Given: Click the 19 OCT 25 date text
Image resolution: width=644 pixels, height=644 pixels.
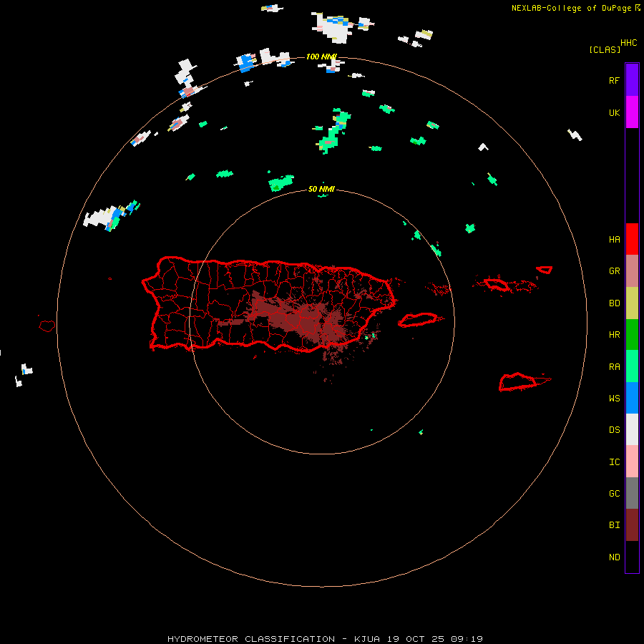Looking at the screenshot, I should tap(415, 639).
